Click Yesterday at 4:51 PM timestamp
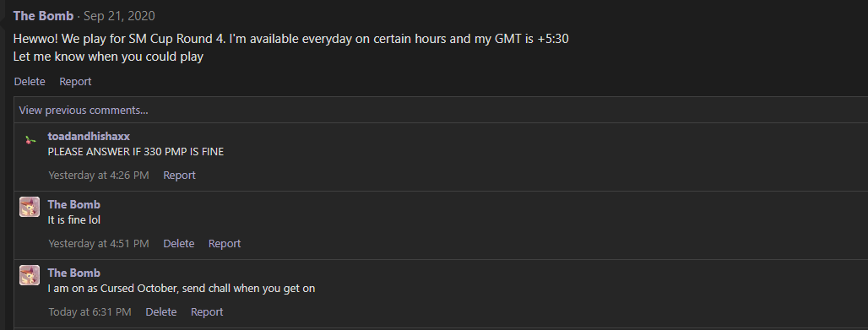Image resolution: width=868 pixels, height=330 pixels. pyautogui.click(x=99, y=244)
